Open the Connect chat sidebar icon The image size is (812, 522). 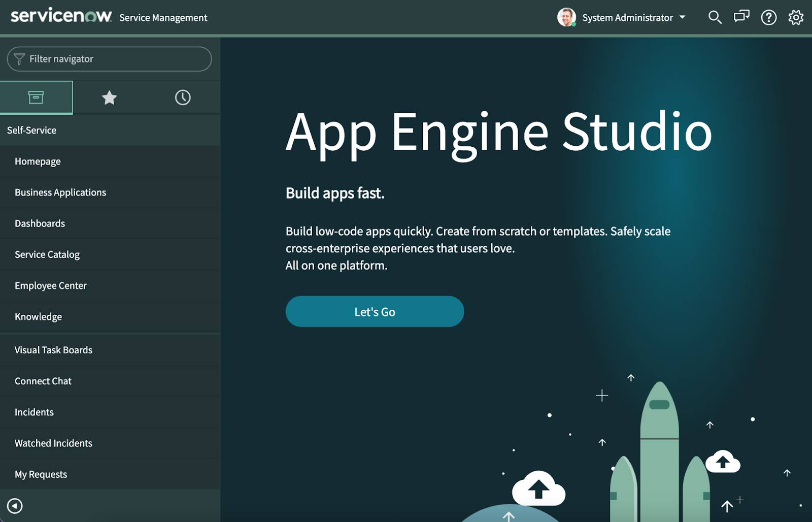tap(741, 17)
